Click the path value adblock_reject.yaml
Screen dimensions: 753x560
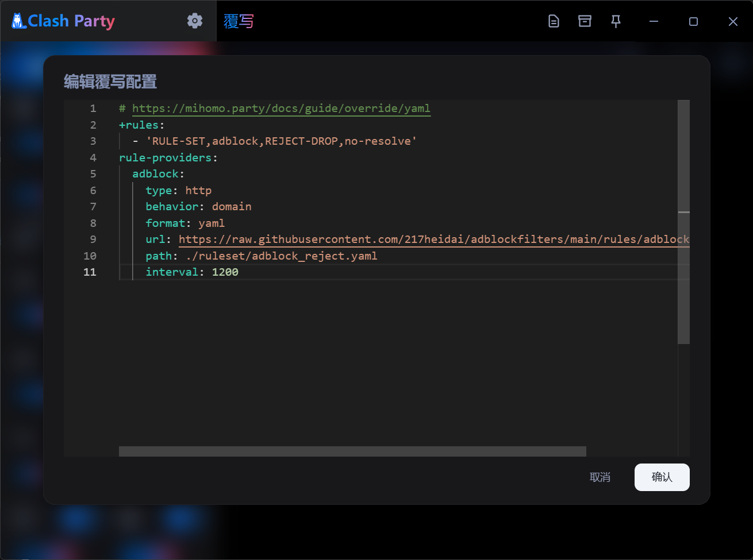tap(282, 256)
